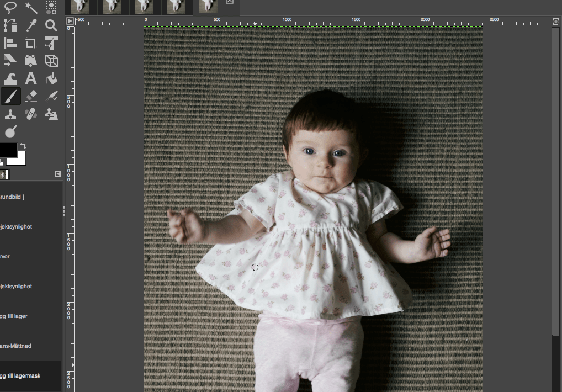This screenshot has height=392, width=562.
Task: Swap foreground and background colors
Action: 23,146
